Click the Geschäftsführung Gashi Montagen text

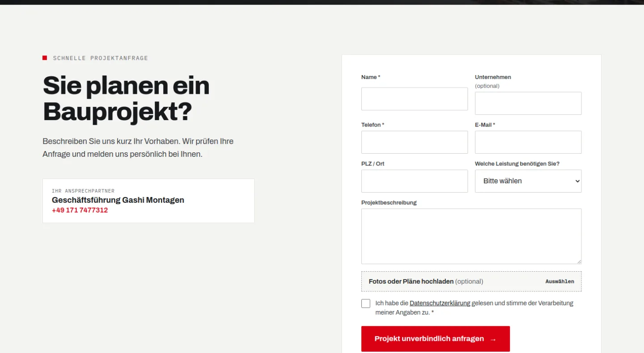[x=118, y=200]
